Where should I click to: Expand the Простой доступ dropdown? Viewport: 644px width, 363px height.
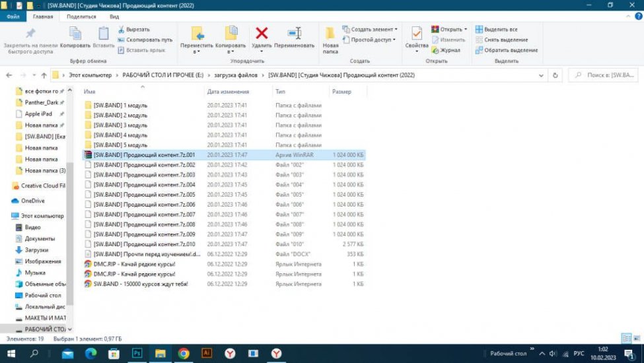(394, 40)
